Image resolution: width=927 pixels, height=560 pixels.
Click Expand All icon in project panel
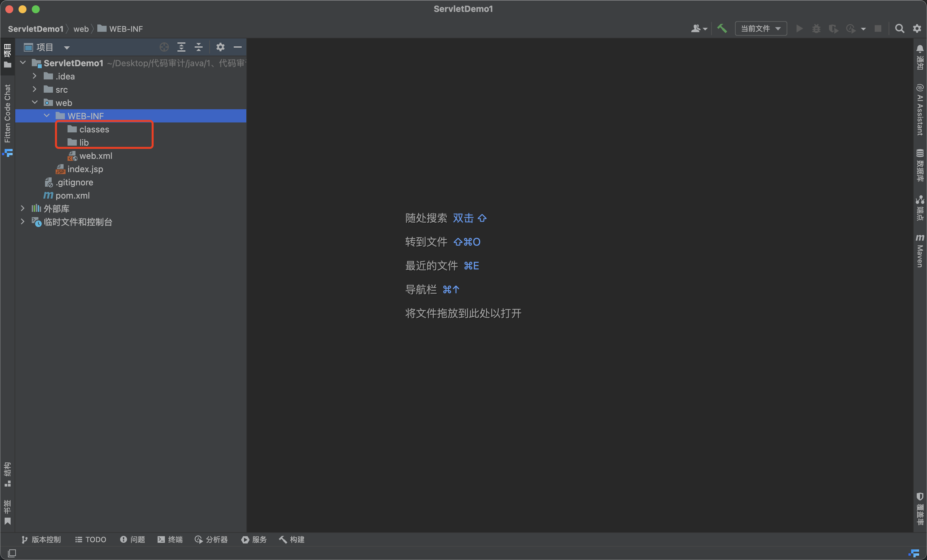[181, 47]
